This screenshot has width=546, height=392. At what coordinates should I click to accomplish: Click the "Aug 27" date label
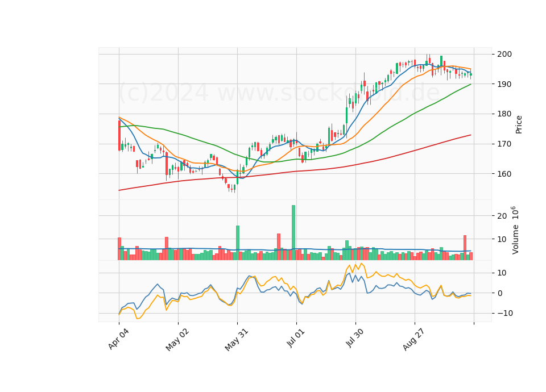click(x=413, y=340)
